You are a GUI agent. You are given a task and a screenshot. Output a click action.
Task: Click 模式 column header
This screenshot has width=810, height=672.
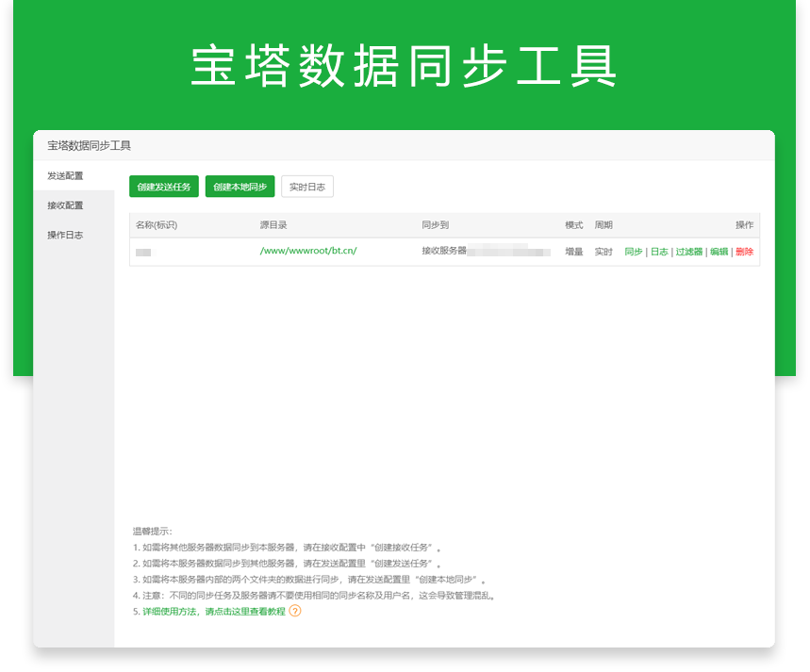pos(574,225)
